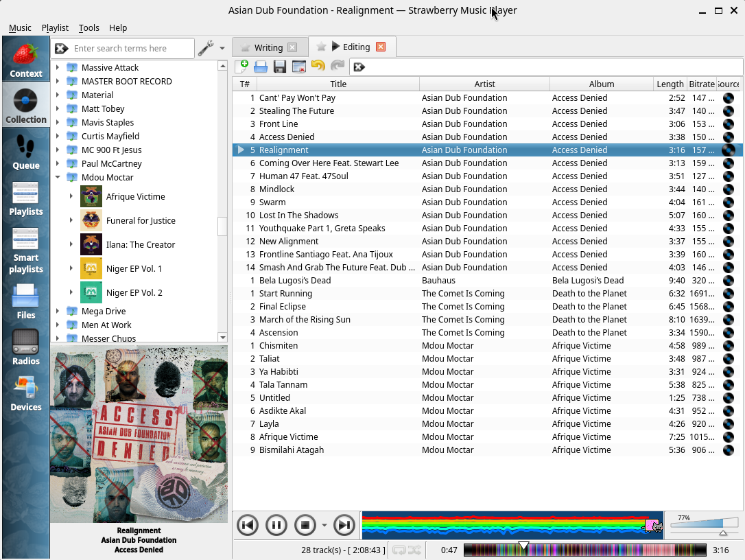Click the source icon on Bela Lugosi's Dead row
Viewport: 745px width, 560px height.
tap(729, 281)
